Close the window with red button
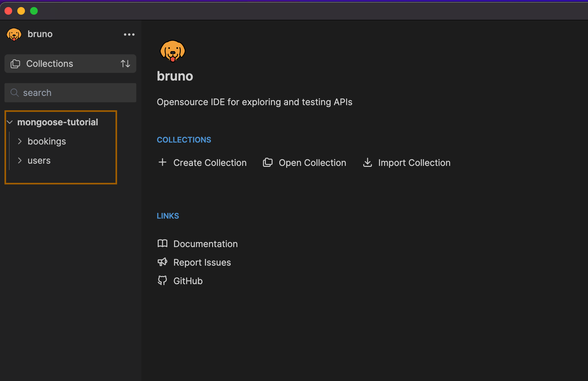This screenshot has width=588, height=381. tap(8, 11)
